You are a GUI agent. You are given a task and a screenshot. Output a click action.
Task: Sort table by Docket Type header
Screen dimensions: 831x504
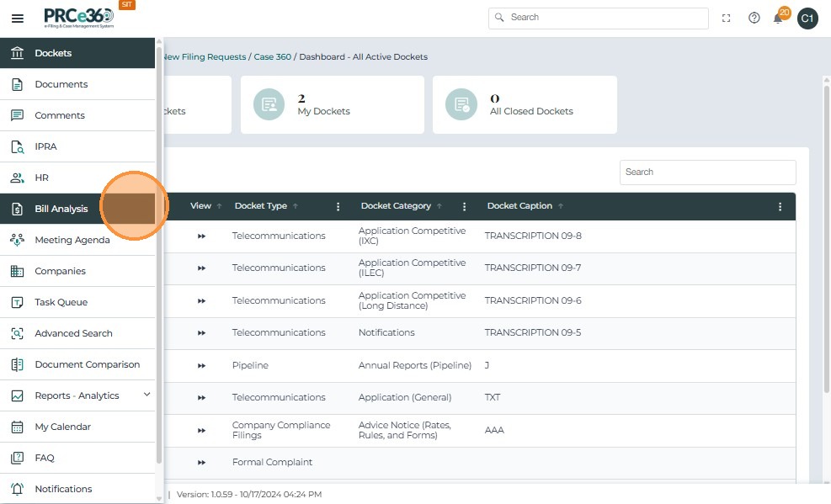(x=261, y=206)
